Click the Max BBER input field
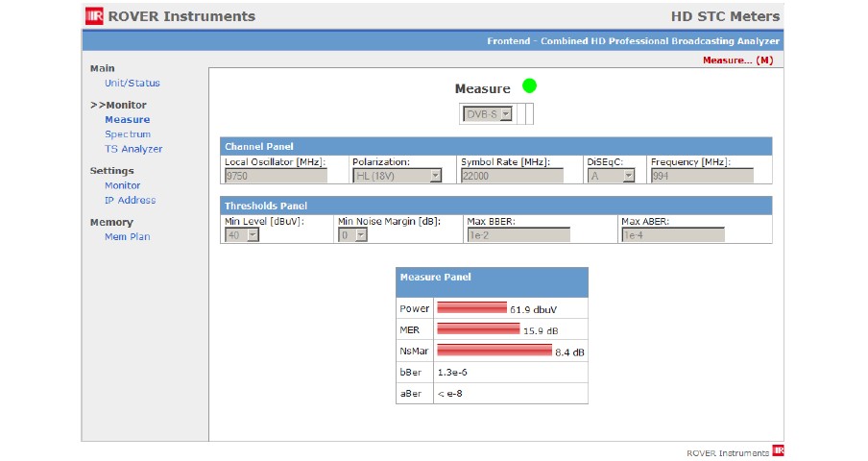 pos(518,235)
